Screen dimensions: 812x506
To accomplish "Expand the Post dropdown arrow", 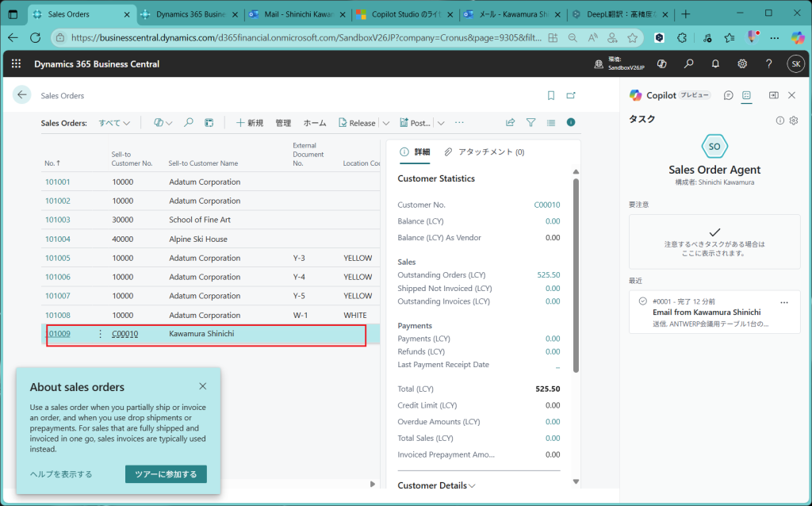I will [441, 123].
